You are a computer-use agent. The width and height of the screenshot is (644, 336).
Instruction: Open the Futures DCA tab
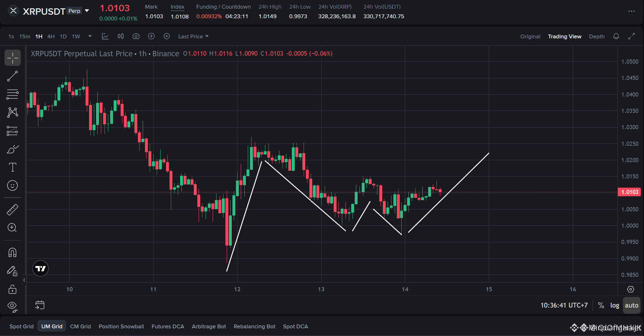click(x=168, y=326)
